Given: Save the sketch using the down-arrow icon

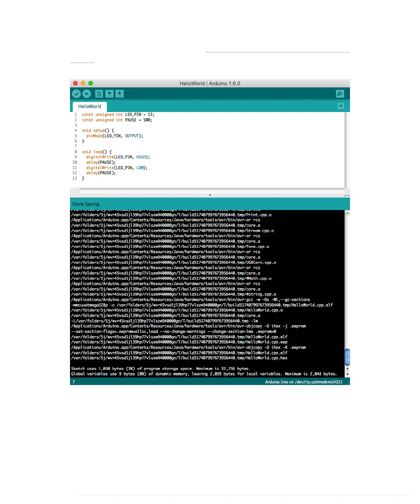Looking at the screenshot, I should 120,94.
